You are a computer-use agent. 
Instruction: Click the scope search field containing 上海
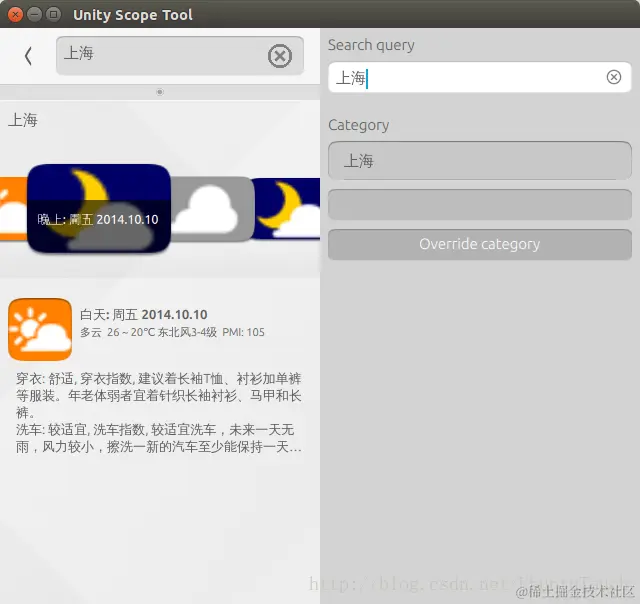180,56
